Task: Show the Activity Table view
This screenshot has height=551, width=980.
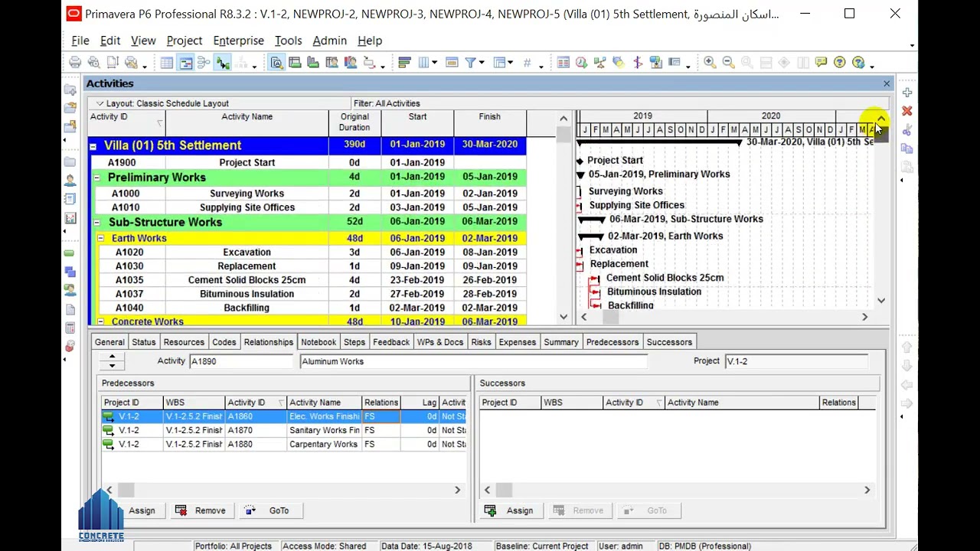Action: point(166,63)
